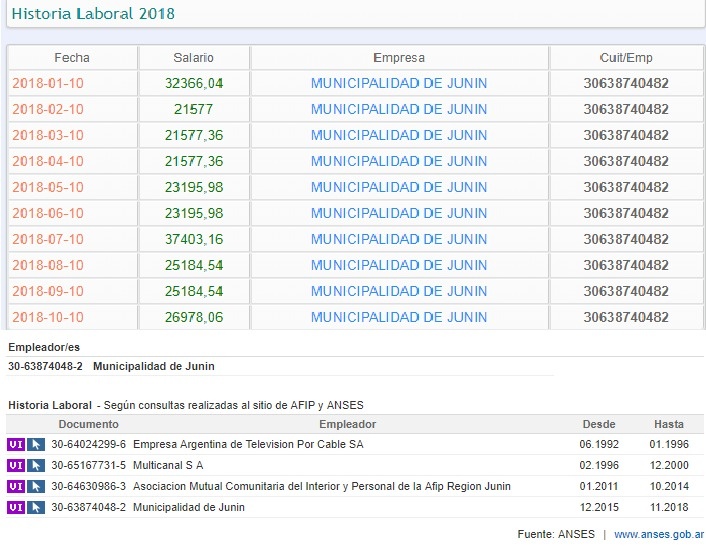Click salary value 26978,06
This screenshot has width=706, height=550.
point(194,317)
